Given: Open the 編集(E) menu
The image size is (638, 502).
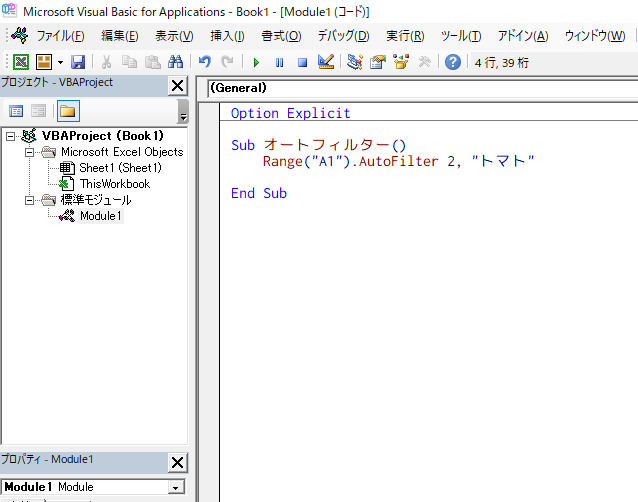Looking at the screenshot, I should pos(120,36).
